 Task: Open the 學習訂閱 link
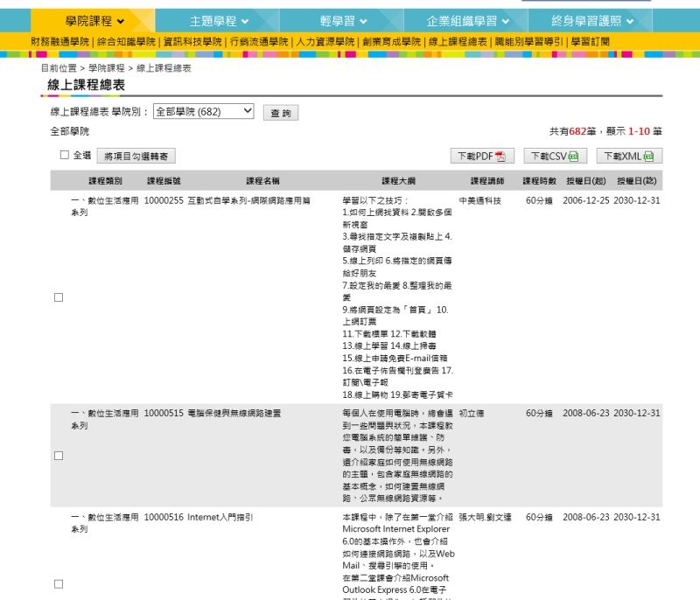click(x=590, y=42)
